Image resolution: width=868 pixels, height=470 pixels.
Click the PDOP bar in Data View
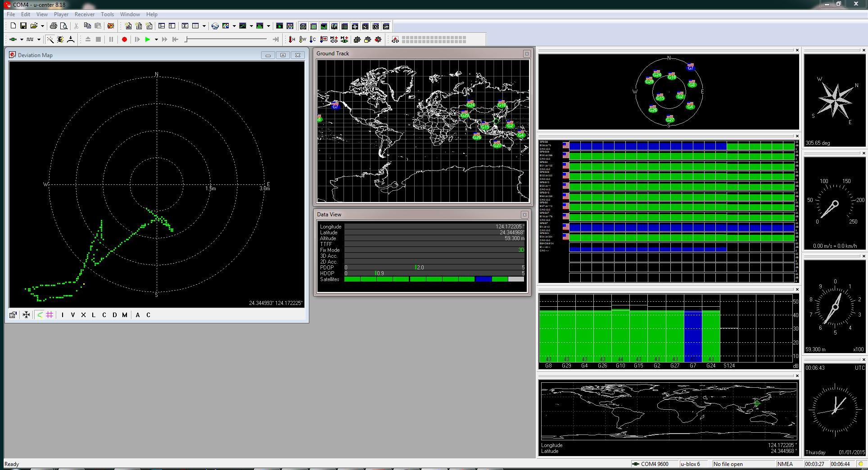tap(434, 268)
